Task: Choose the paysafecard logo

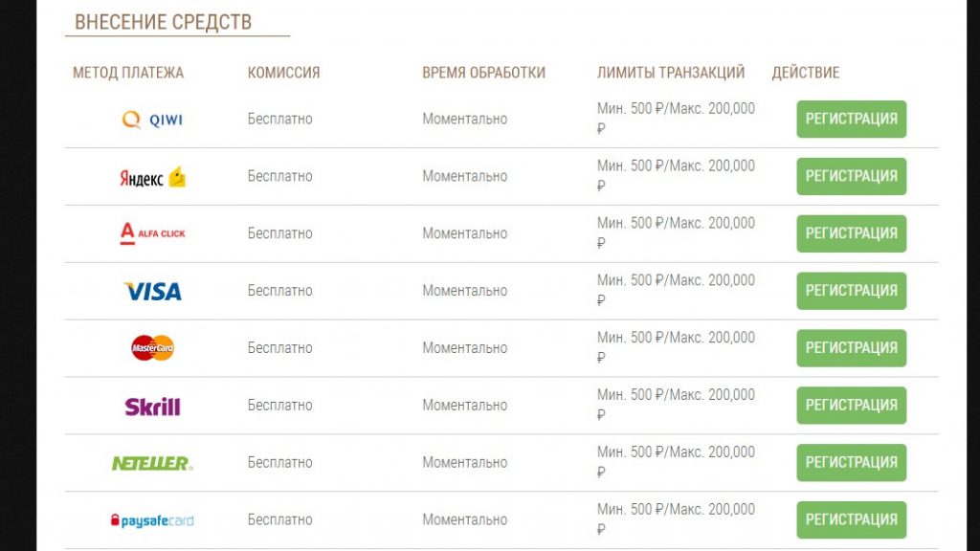Action: (x=152, y=520)
